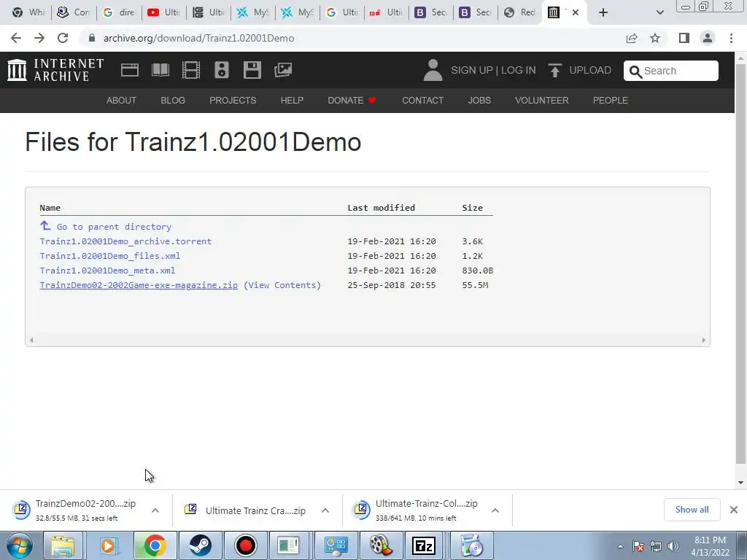Close the downloads bar
This screenshot has height=560, width=747.
click(x=734, y=510)
